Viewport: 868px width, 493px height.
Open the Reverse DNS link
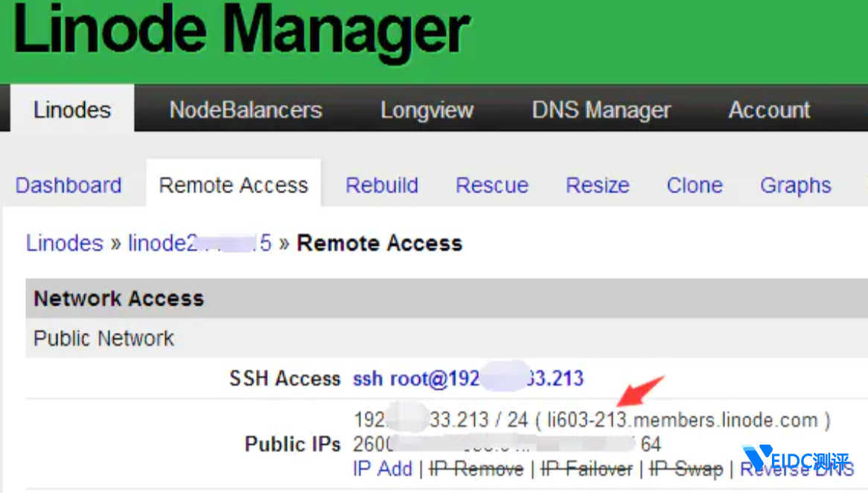pos(797,469)
